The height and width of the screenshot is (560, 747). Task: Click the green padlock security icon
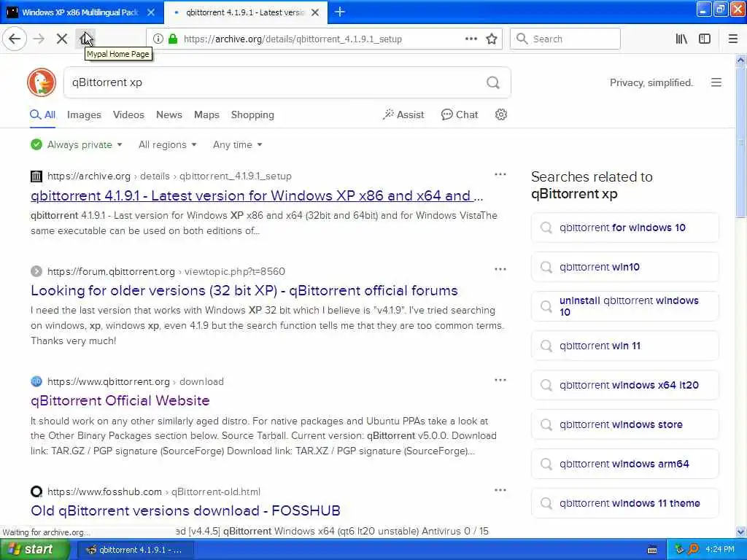[173, 39]
